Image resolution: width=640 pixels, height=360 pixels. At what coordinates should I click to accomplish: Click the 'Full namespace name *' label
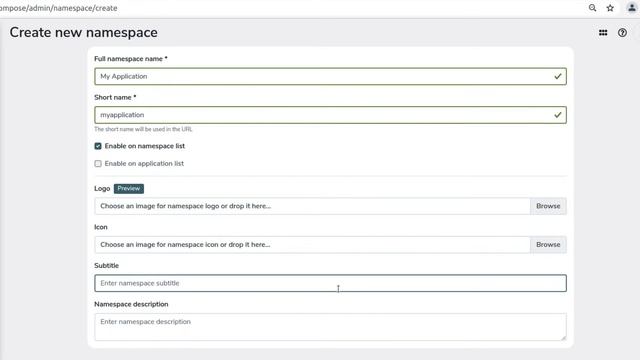click(x=131, y=59)
